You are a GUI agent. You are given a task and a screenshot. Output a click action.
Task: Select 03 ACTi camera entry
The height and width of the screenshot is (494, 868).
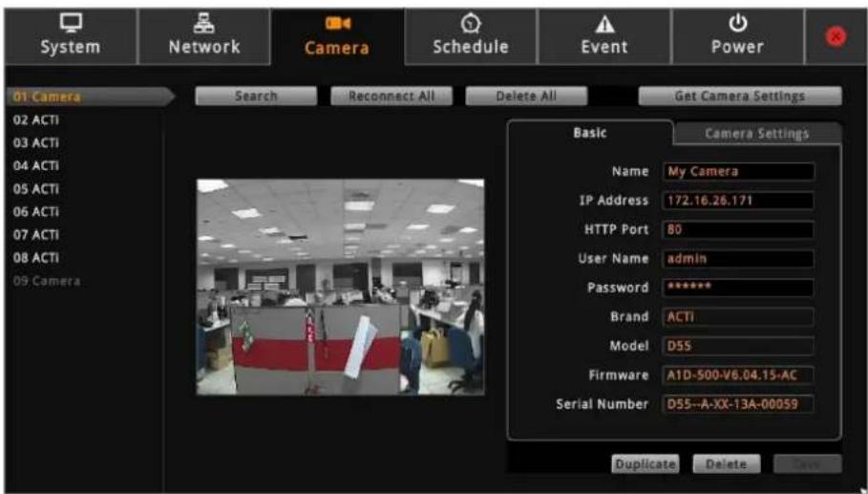tap(36, 143)
